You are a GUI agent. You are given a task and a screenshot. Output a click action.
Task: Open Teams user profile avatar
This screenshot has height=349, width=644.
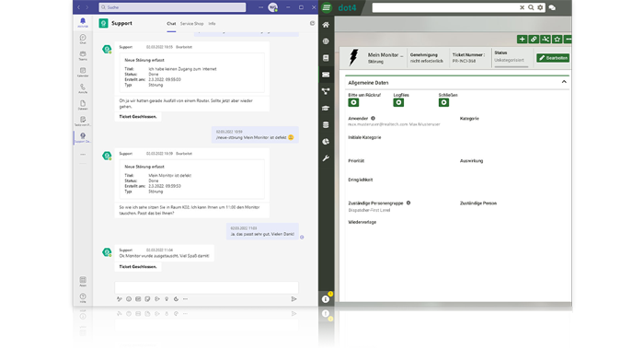[272, 7]
